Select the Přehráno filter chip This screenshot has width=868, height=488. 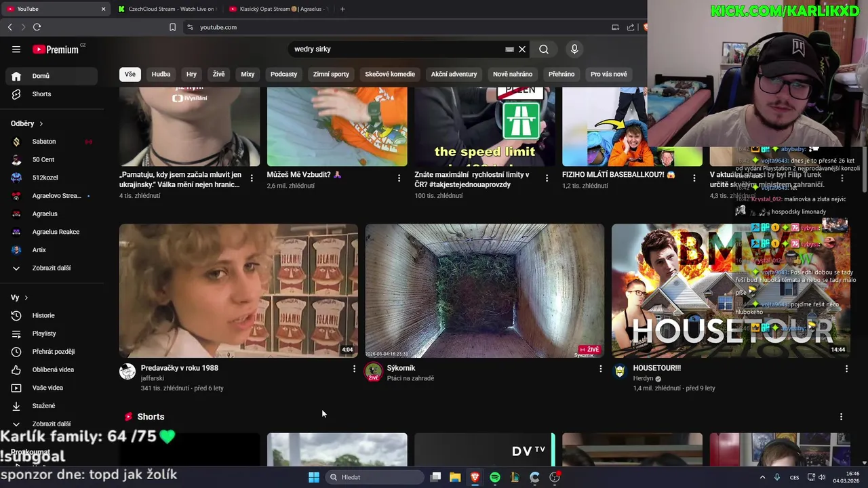[561, 74]
